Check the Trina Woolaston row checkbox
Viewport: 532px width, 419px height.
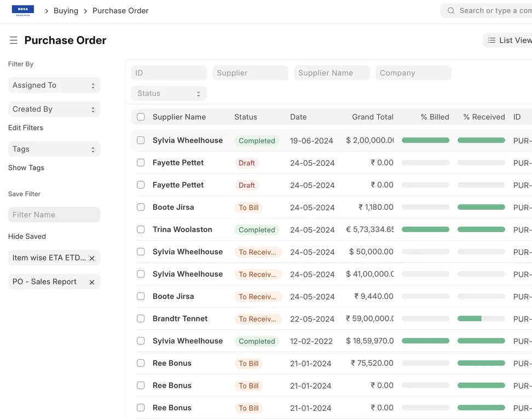(141, 229)
